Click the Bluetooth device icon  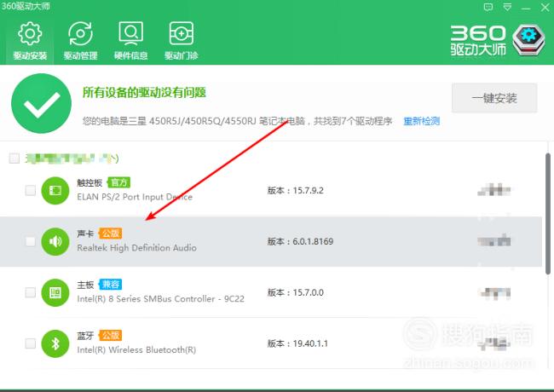click(55, 343)
